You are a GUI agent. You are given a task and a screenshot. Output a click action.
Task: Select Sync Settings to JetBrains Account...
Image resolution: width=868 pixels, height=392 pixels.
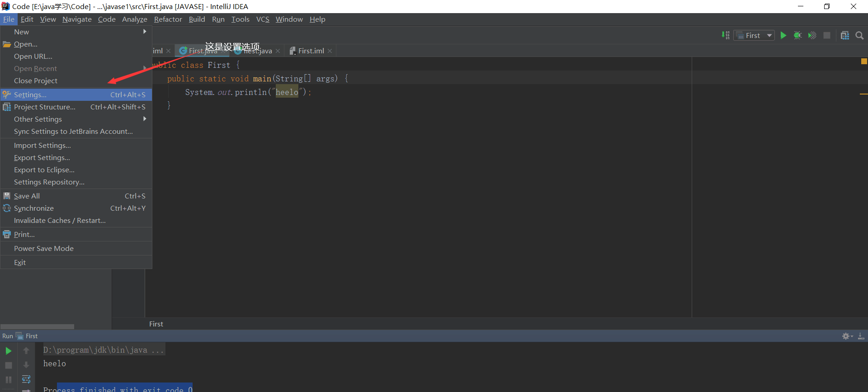coord(76,131)
